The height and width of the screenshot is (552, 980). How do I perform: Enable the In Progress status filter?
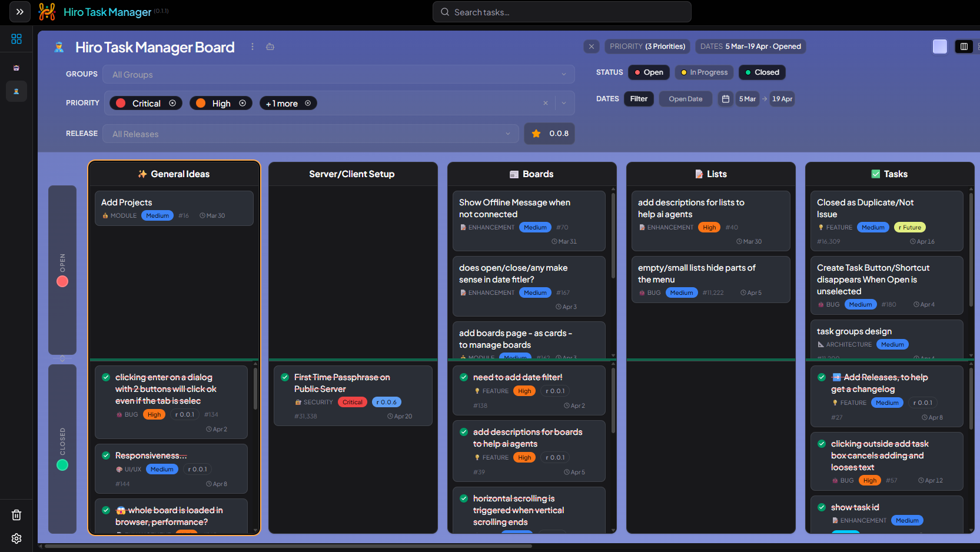pos(703,72)
